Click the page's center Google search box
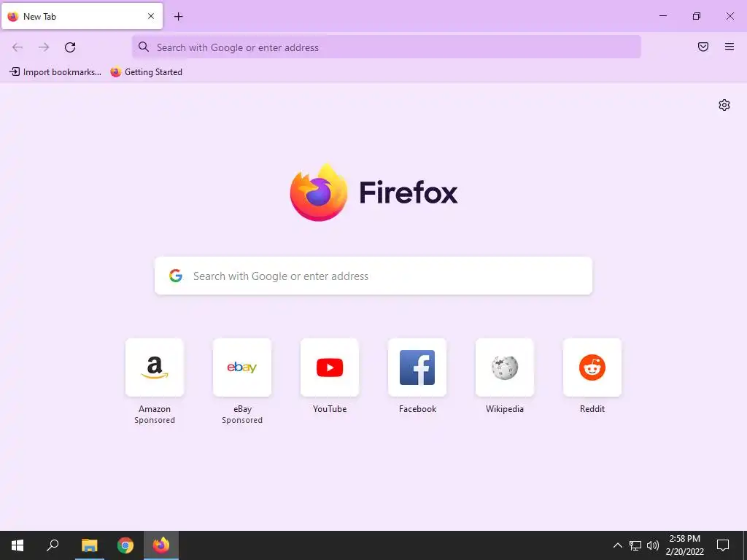The image size is (747, 560). [373, 276]
